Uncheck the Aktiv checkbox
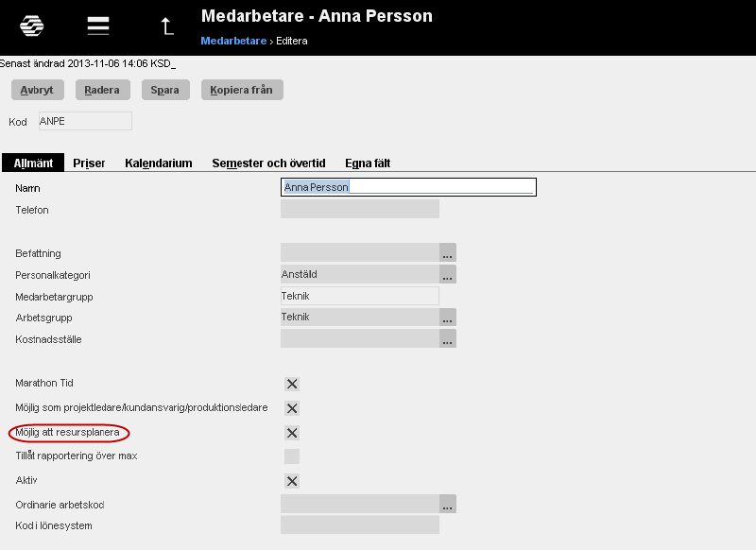This screenshot has width=756, height=550. click(292, 481)
